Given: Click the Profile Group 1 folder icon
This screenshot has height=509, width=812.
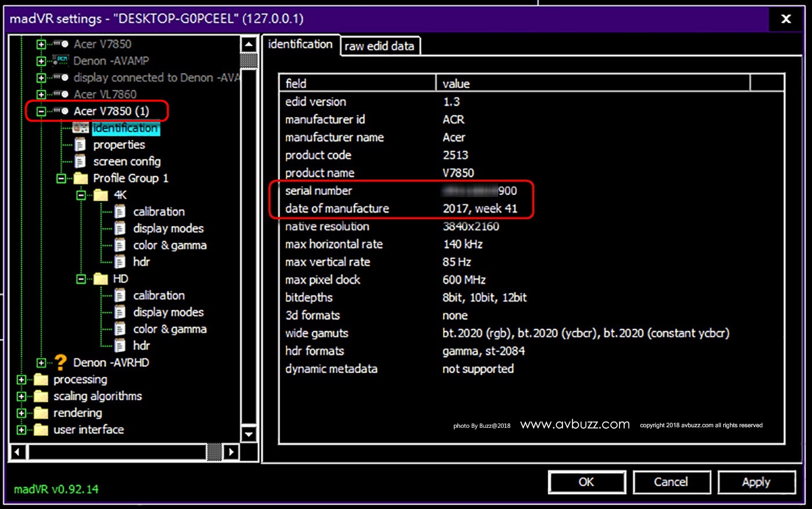Looking at the screenshot, I should coord(81,178).
